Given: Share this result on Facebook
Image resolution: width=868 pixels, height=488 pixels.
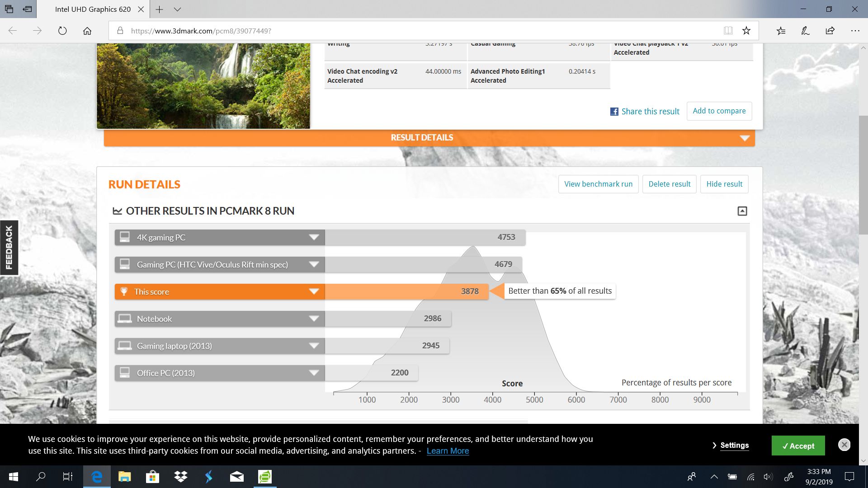Looking at the screenshot, I should tap(645, 112).
